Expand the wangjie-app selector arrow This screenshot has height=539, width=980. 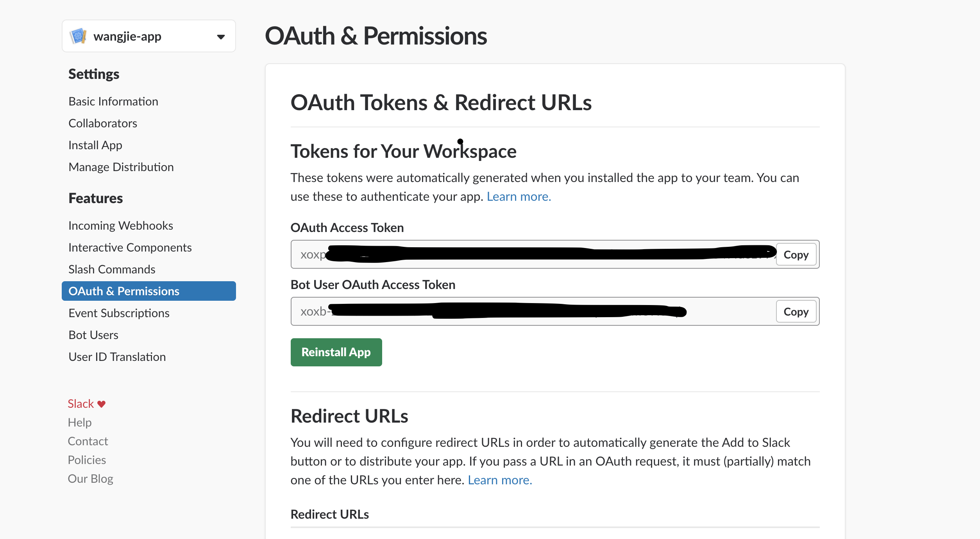[221, 37]
